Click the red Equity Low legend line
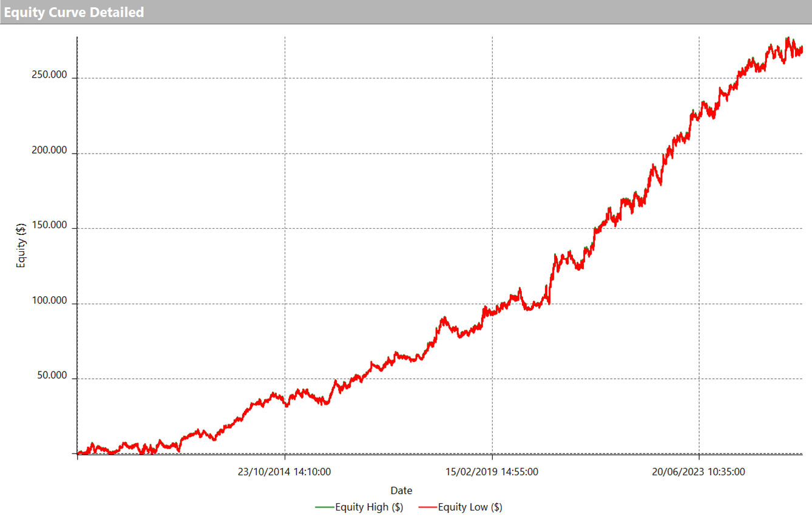 tap(428, 507)
